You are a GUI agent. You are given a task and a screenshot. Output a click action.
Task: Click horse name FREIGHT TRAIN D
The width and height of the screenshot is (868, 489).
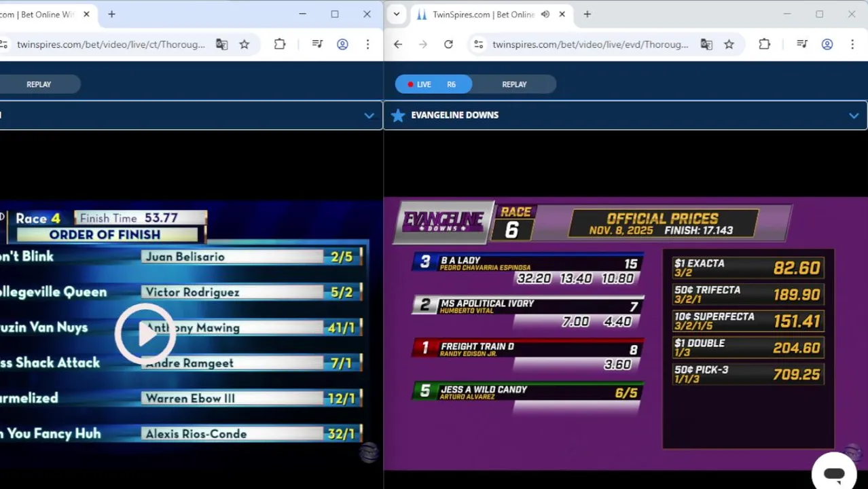click(477, 346)
